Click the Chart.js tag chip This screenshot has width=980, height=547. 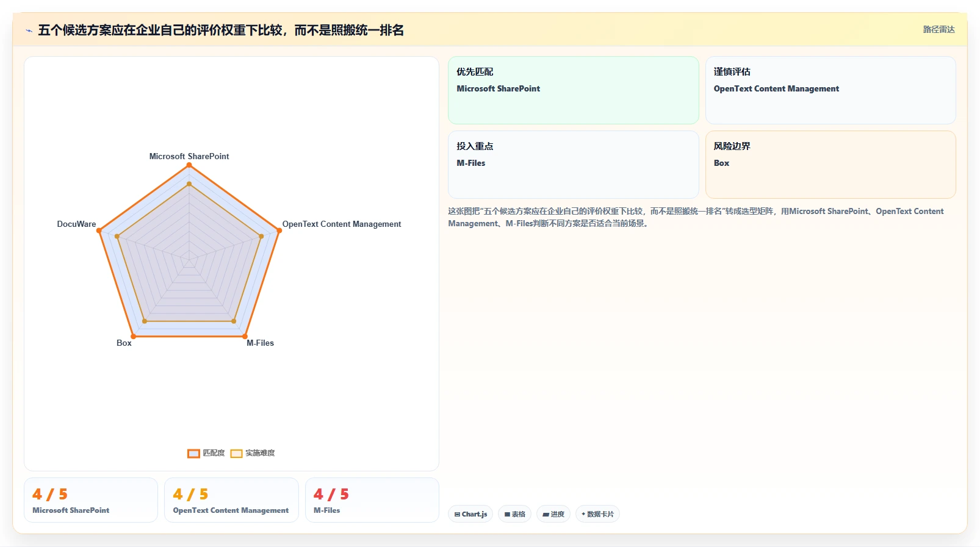point(470,514)
